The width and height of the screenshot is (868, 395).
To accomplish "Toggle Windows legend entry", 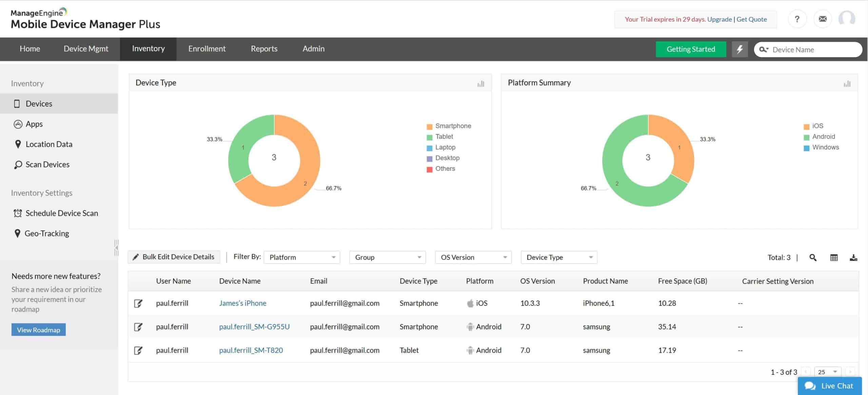I will point(821,147).
